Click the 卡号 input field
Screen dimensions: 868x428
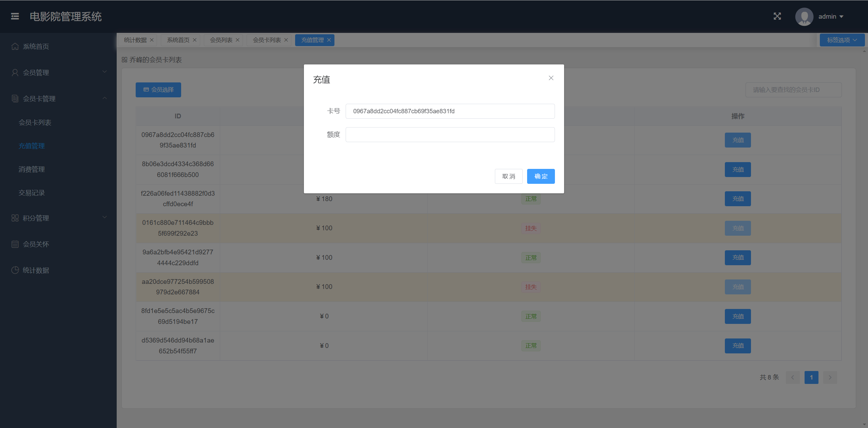(450, 111)
